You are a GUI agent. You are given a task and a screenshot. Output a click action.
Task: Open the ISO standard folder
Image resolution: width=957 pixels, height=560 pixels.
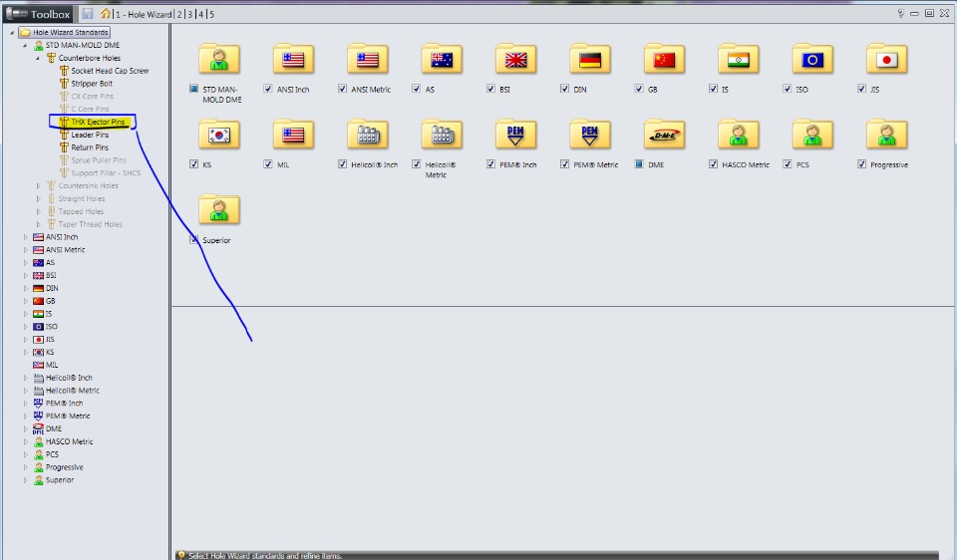coord(813,59)
